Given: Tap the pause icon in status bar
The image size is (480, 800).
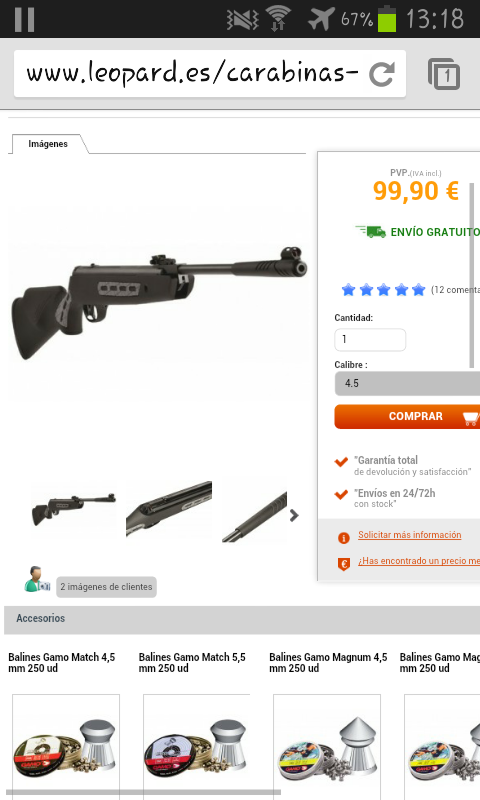Looking at the screenshot, I should tap(24, 19).
